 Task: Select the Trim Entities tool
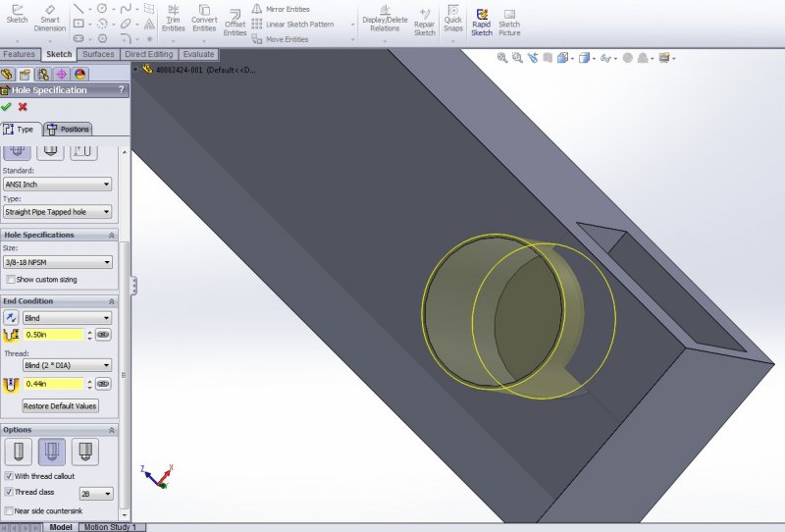tap(174, 18)
